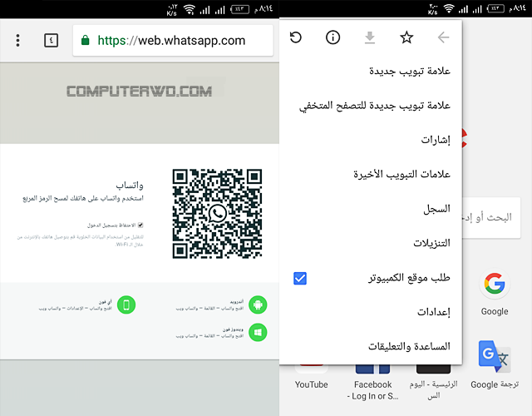
Task: Tap the WhatsApp logo inside QR code
Action: point(218,213)
